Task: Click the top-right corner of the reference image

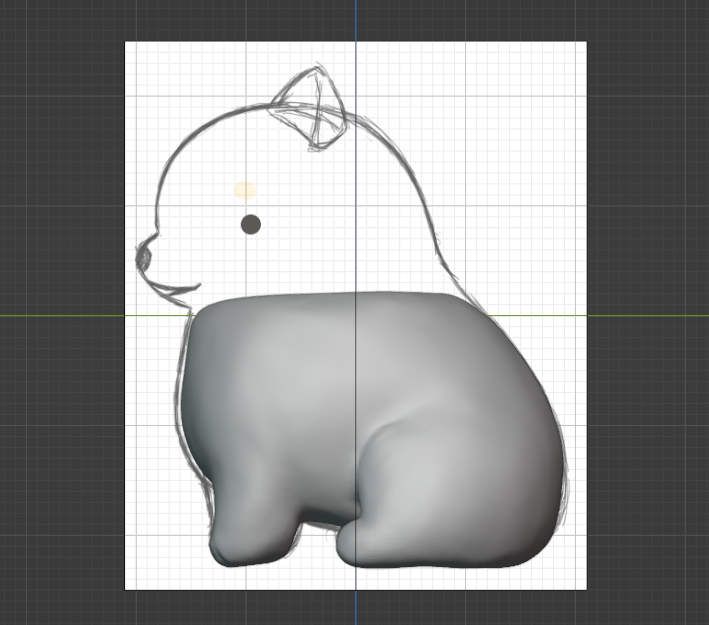Action: [586, 42]
